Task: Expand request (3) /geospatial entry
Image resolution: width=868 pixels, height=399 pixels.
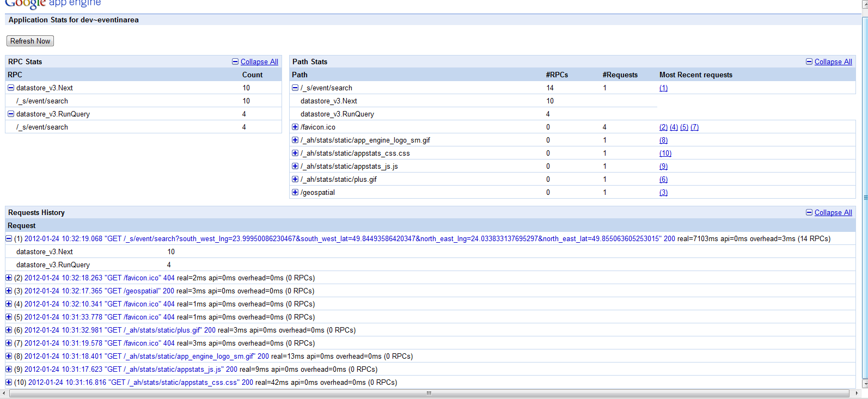Action: [x=9, y=291]
